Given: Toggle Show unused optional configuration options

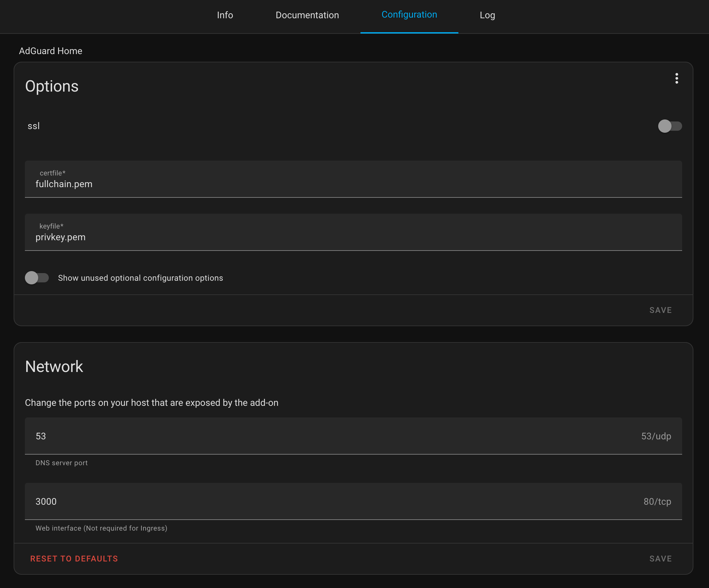Looking at the screenshot, I should 37,278.
